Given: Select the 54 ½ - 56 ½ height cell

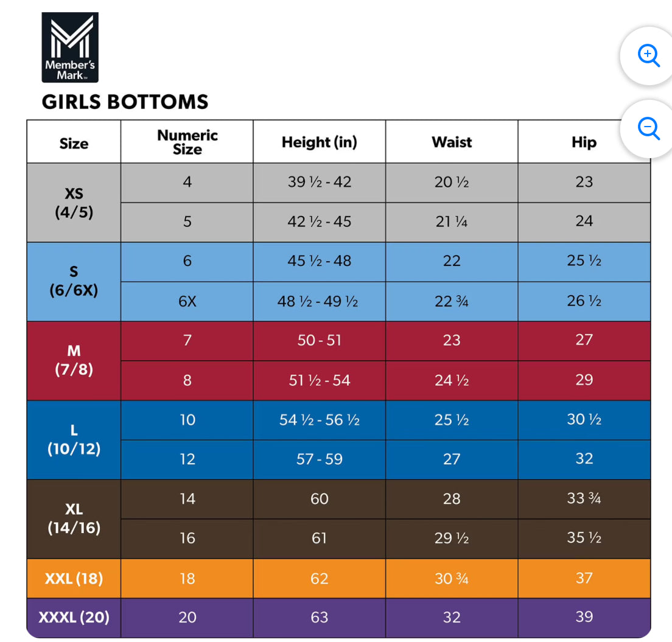Looking at the screenshot, I should (320, 420).
